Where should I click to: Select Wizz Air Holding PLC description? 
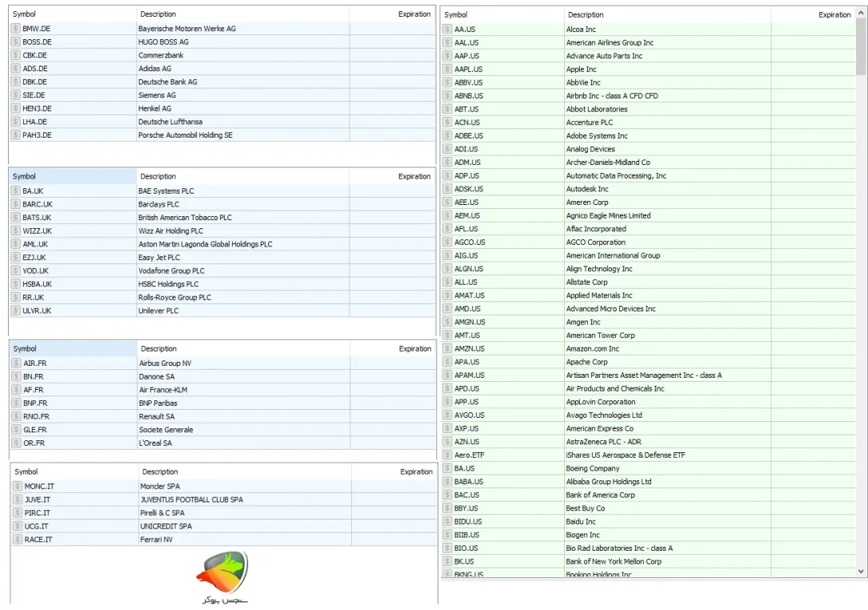(170, 231)
